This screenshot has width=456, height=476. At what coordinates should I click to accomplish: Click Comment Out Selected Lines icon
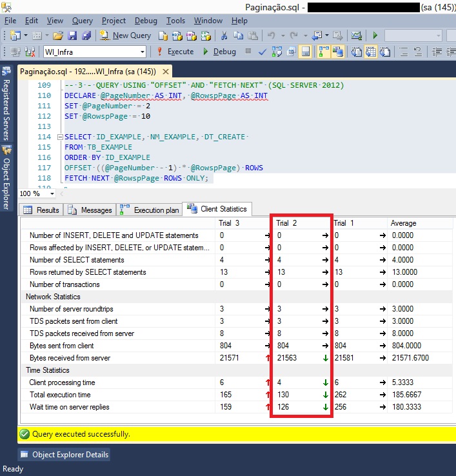coord(404,52)
